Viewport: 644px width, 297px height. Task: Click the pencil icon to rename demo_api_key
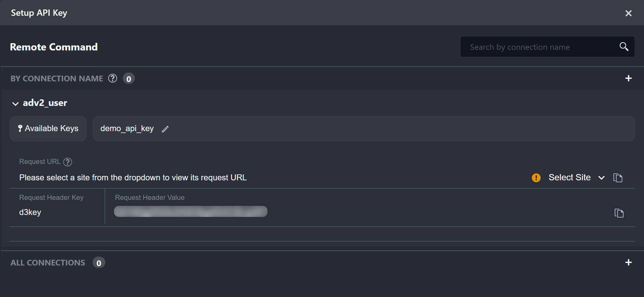[x=165, y=129]
